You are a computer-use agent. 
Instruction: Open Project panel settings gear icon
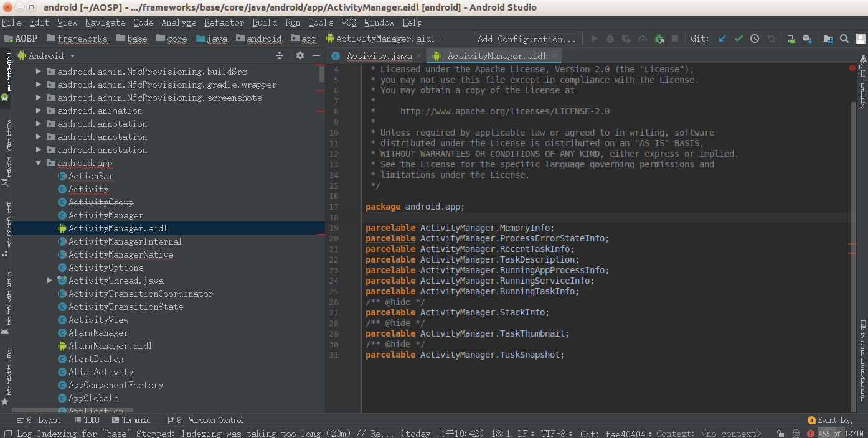[x=300, y=55]
